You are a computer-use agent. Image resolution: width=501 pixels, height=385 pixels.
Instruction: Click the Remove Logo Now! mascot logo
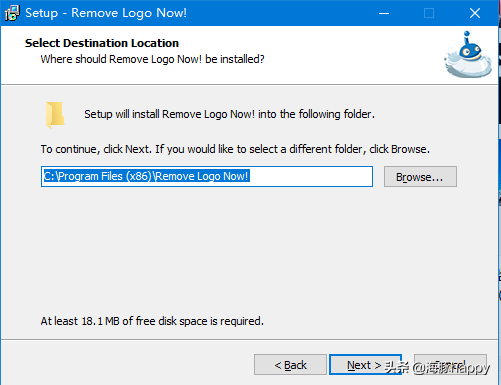point(468,55)
